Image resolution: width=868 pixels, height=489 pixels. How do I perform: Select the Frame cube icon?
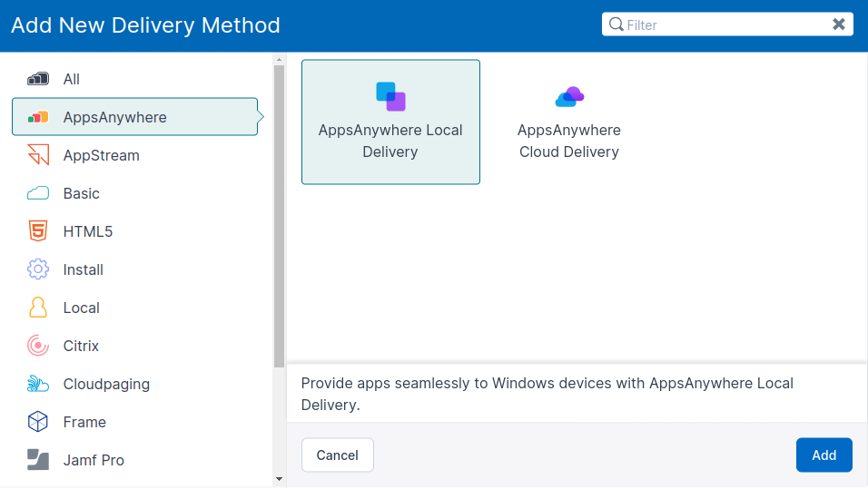click(x=37, y=422)
